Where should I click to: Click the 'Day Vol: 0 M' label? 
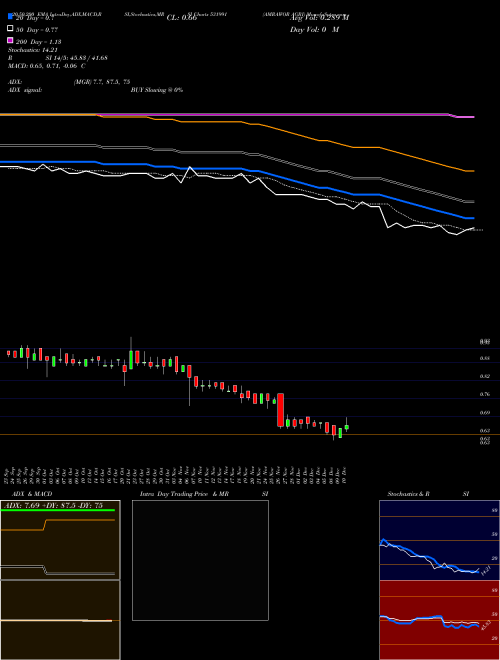coord(314,29)
